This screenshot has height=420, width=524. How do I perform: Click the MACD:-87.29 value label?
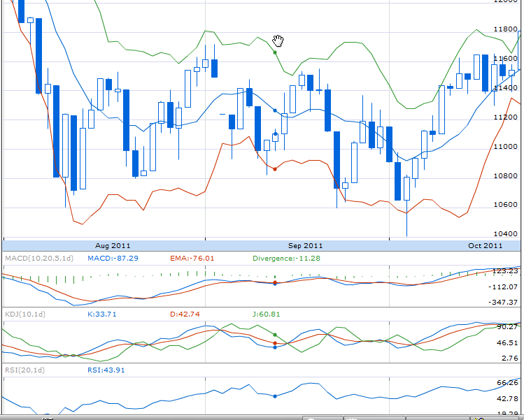113,258
